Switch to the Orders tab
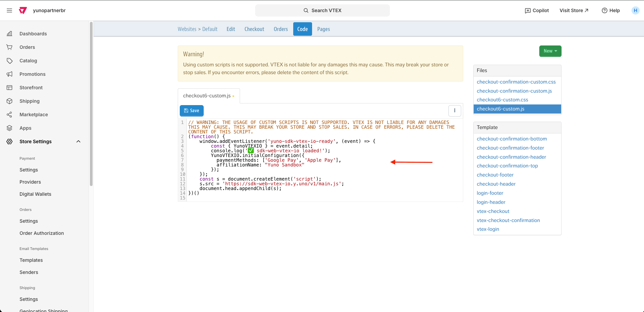 (x=281, y=29)
